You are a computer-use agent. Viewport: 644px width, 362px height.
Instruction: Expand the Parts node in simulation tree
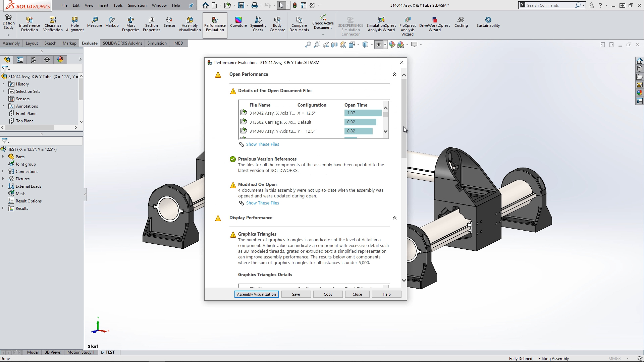pyautogui.click(x=3, y=157)
